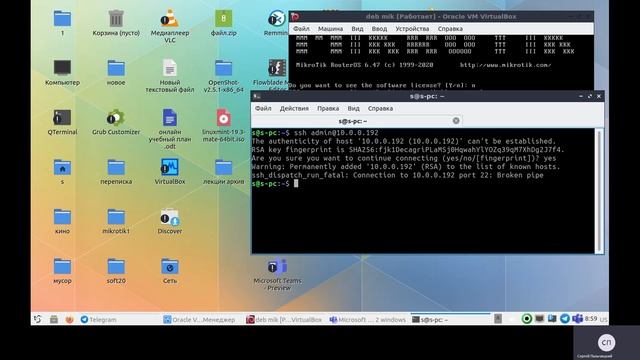The image size is (640, 360).
Task: Click the ssh admin@10.0.0.192 command line
Action: point(336,133)
